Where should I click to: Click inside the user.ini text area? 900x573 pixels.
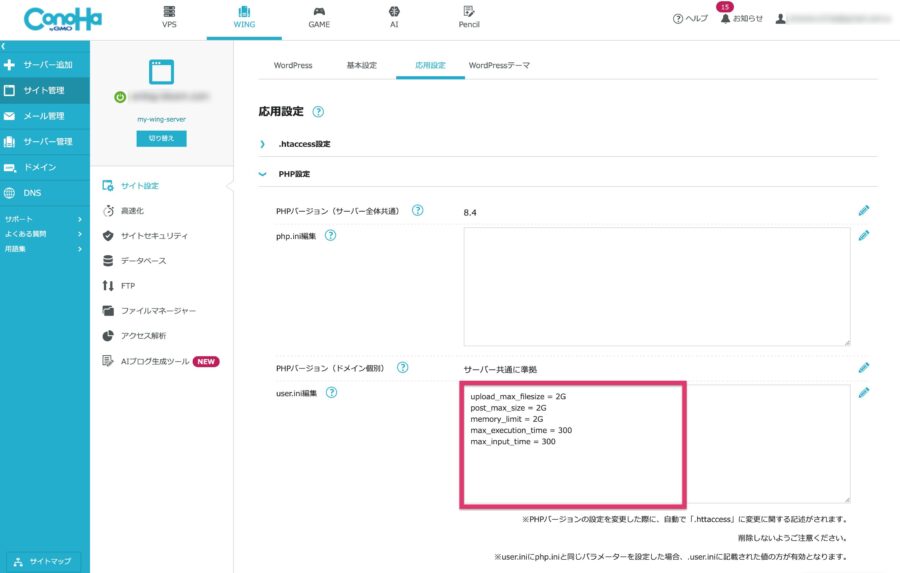(x=657, y=444)
